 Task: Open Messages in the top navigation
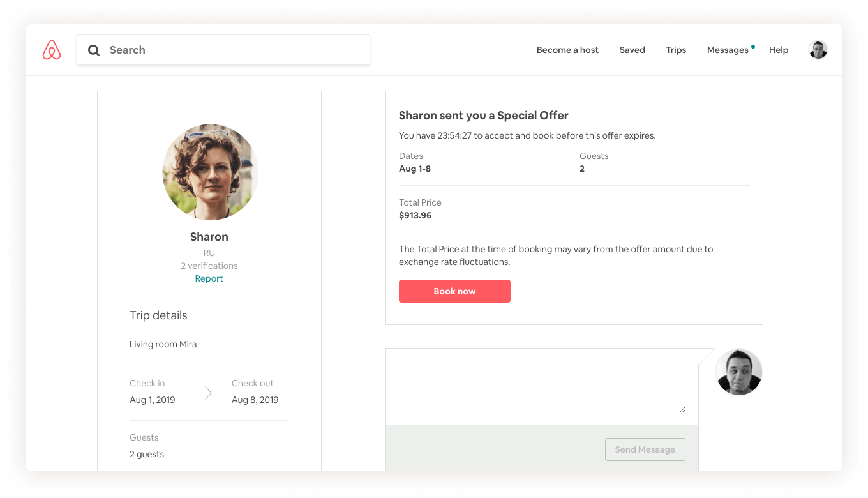point(728,50)
